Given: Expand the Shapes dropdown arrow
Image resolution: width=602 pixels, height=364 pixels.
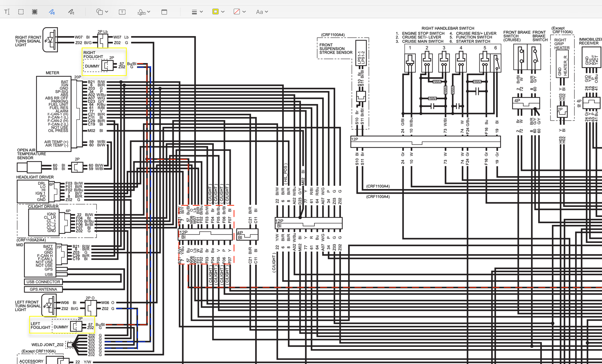Looking at the screenshot, I should click(107, 12).
